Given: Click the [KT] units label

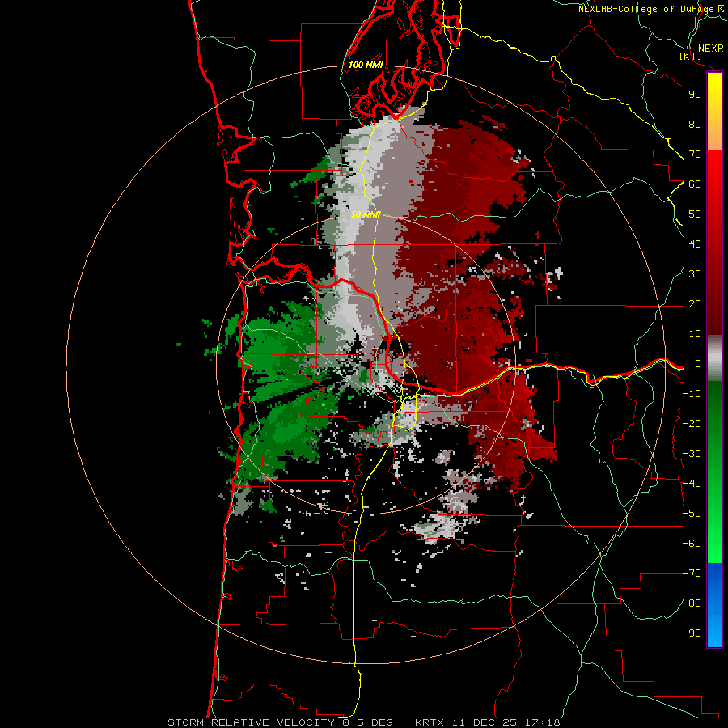Looking at the screenshot, I should point(691,56).
